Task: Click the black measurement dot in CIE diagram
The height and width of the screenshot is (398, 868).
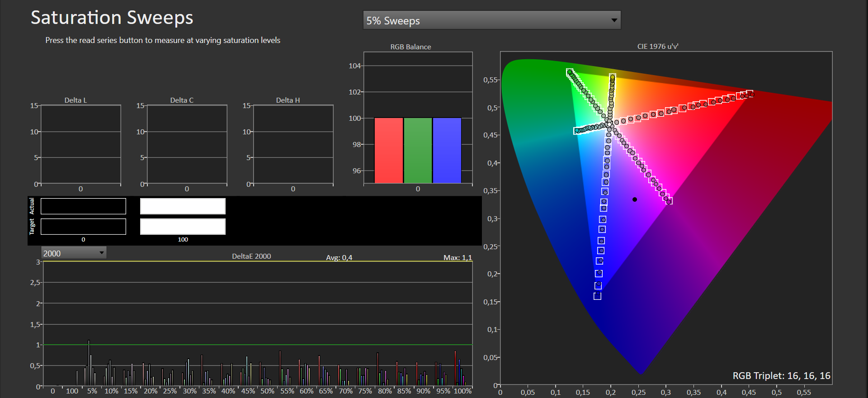Action: point(635,199)
